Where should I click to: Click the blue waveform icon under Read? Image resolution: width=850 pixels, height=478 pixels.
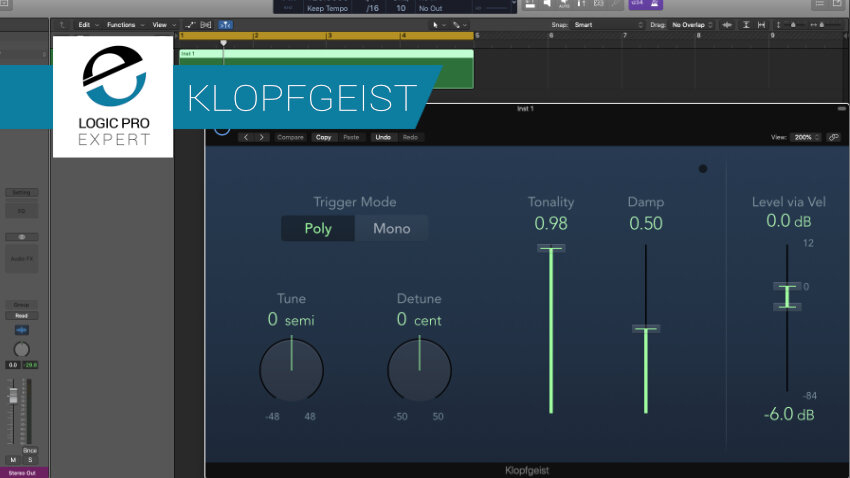[x=22, y=330]
